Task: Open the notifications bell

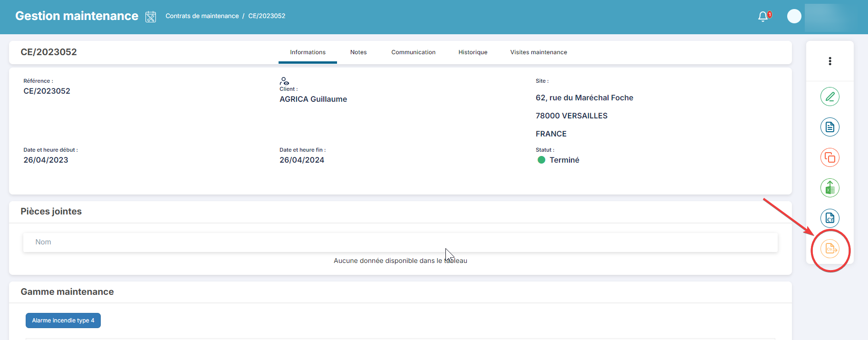Action: [x=763, y=17]
